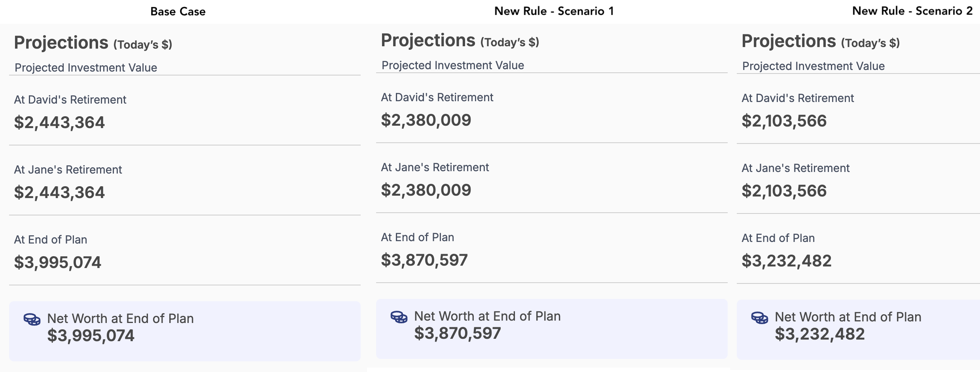Image resolution: width=980 pixels, height=372 pixels.
Task: Click Scenario 2 Net Worth at End of Plan card
Action: pos(858,329)
